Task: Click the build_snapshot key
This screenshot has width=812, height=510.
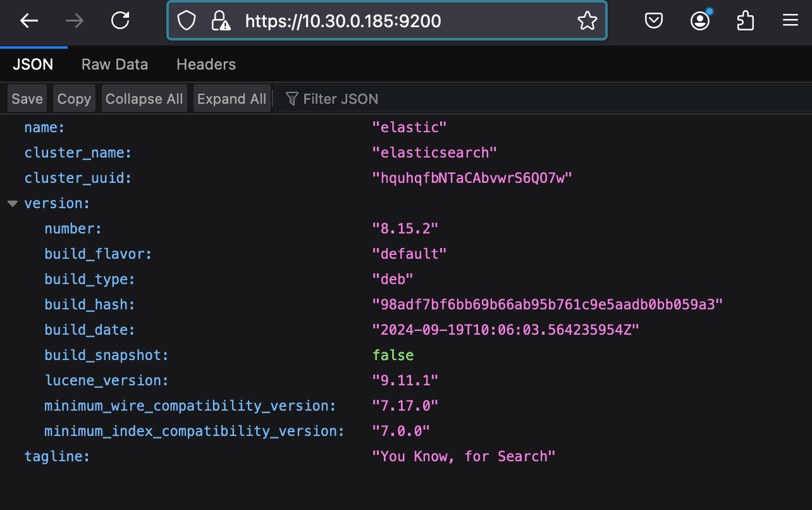Action: 106,356
